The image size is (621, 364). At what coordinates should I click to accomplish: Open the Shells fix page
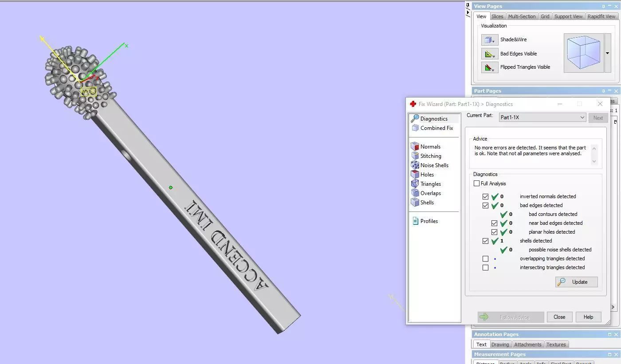[x=423, y=202]
